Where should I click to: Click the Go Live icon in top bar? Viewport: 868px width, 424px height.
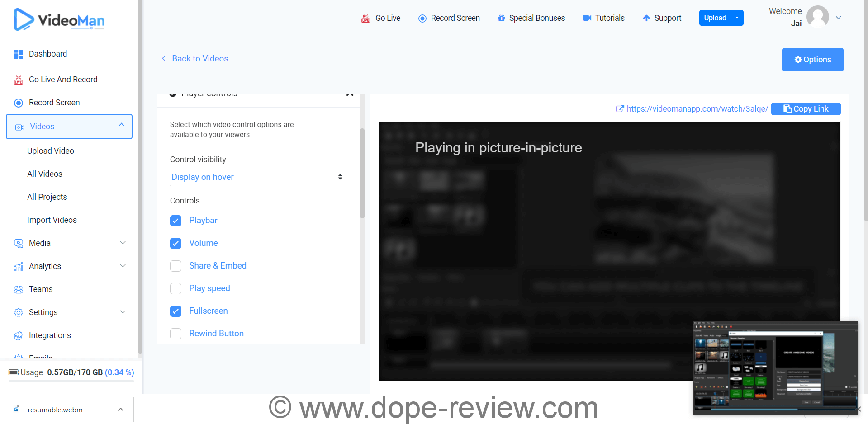[x=365, y=19]
